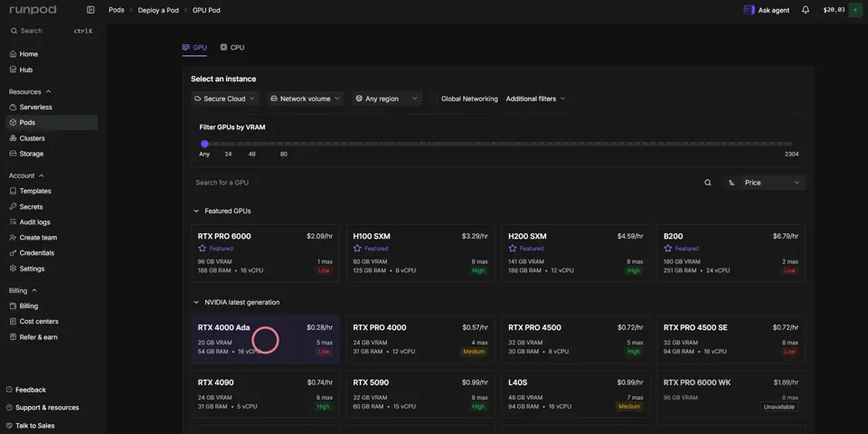Open the Secure Cloud dropdown
The image size is (868, 434).
coord(225,99)
